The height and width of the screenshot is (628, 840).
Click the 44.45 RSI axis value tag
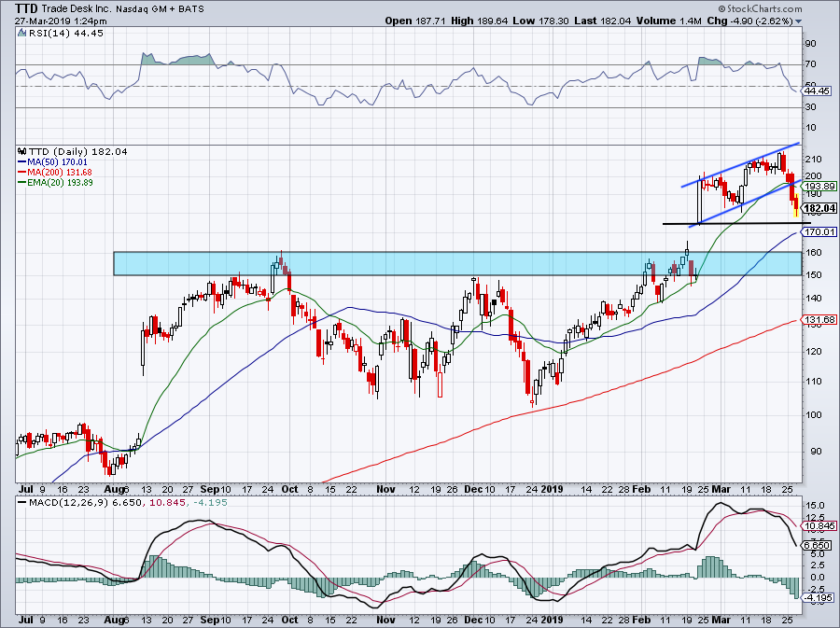[818, 91]
